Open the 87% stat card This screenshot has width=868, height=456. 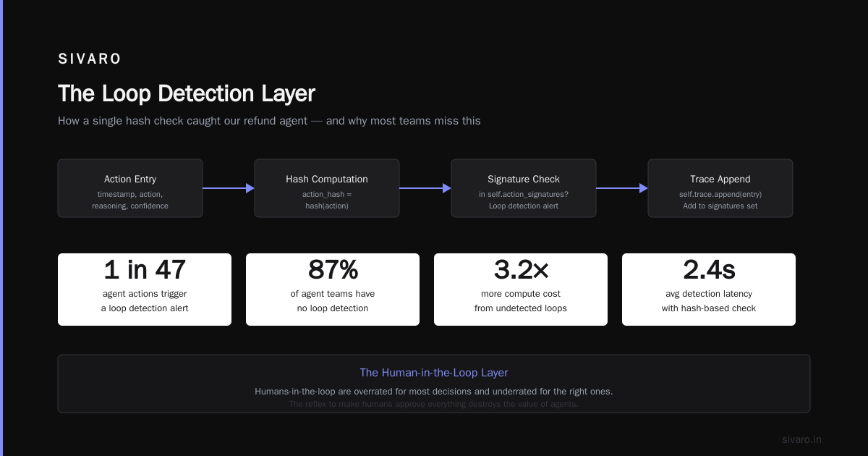point(333,290)
